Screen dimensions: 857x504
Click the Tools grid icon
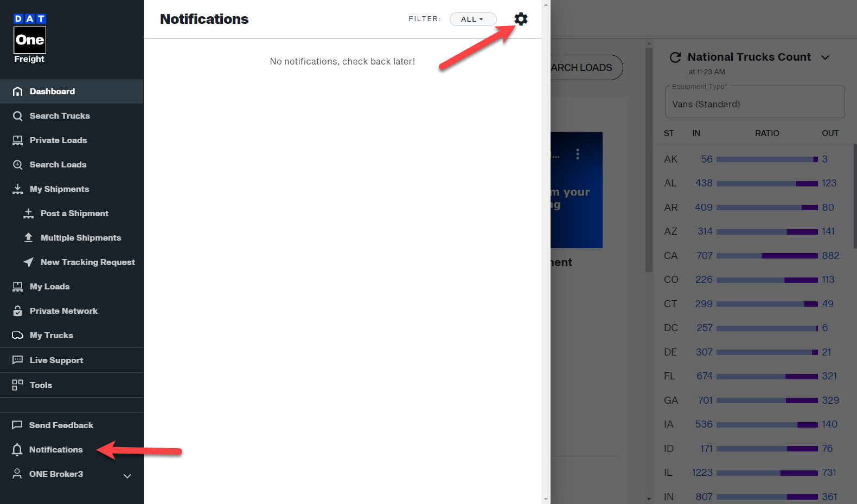click(x=17, y=385)
